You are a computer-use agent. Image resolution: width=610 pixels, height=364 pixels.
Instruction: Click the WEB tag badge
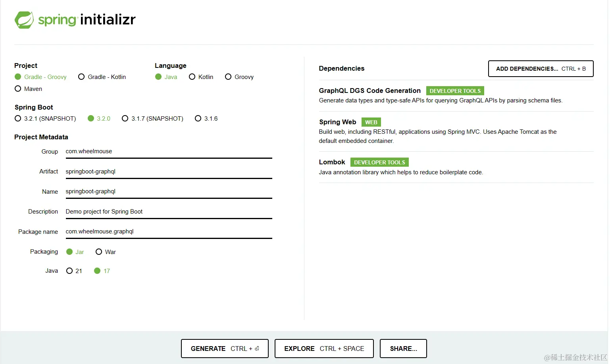click(x=371, y=122)
